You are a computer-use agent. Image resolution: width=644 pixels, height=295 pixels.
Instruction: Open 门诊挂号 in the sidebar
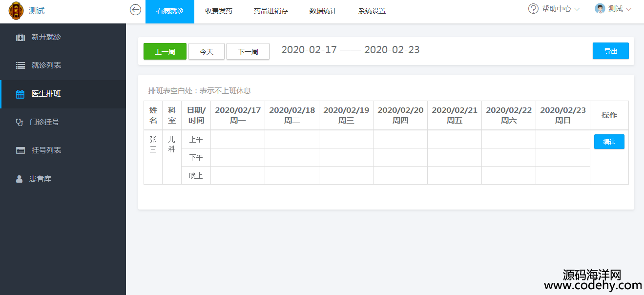point(63,122)
